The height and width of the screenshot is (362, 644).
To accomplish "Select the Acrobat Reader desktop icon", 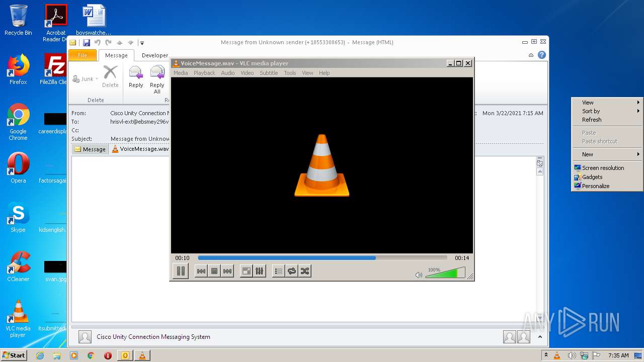I will [56, 23].
